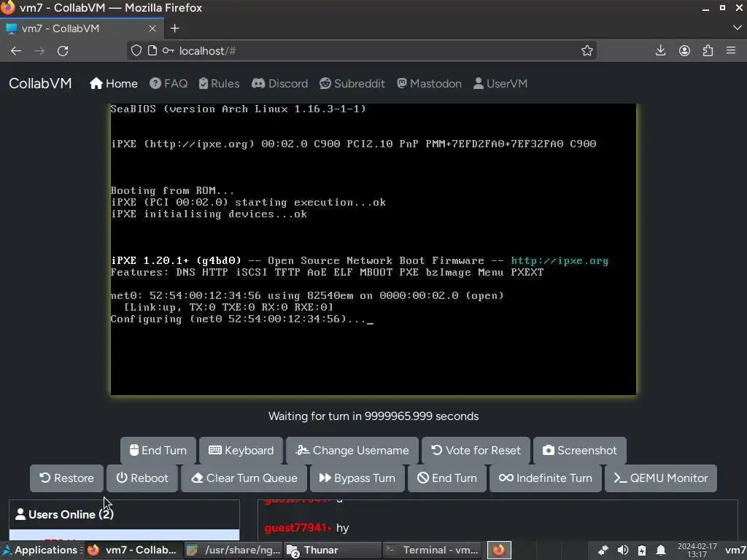Click the taskbar clock showing 2024-02-17
Viewport: 747px width, 560px height.
pyautogui.click(x=697, y=550)
